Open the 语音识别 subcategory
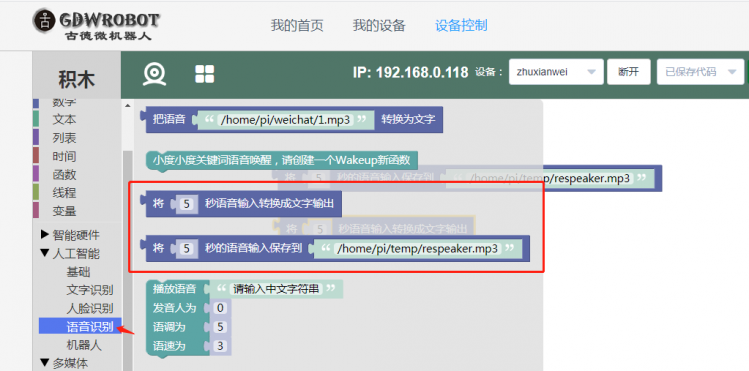Image resolution: width=749 pixels, height=371 pixels. click(x=80, y=327)
